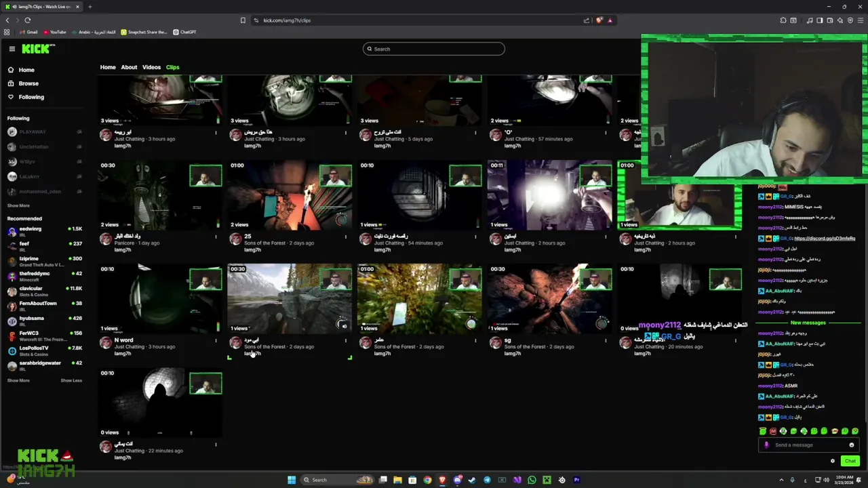The height and width of the screenshot is (488, 868).
Task: Select the Iamg7h Clips browser tab
Action: (42, 7)
